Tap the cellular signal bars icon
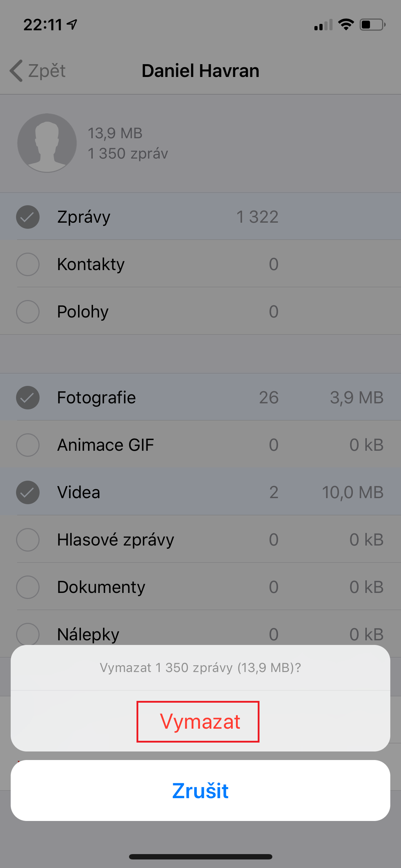Image resolution: width=401 pixels, height=868 pixels. pos(323,25)
